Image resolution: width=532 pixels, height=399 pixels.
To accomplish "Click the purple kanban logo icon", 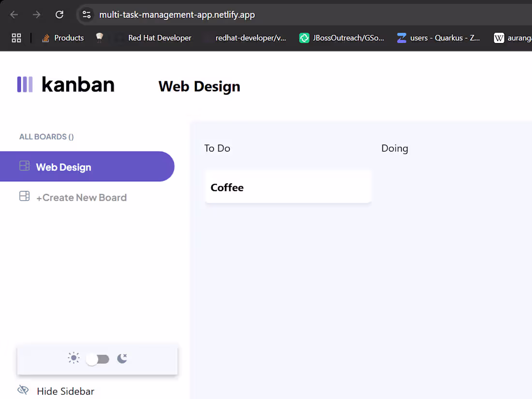I will (25, 85).
